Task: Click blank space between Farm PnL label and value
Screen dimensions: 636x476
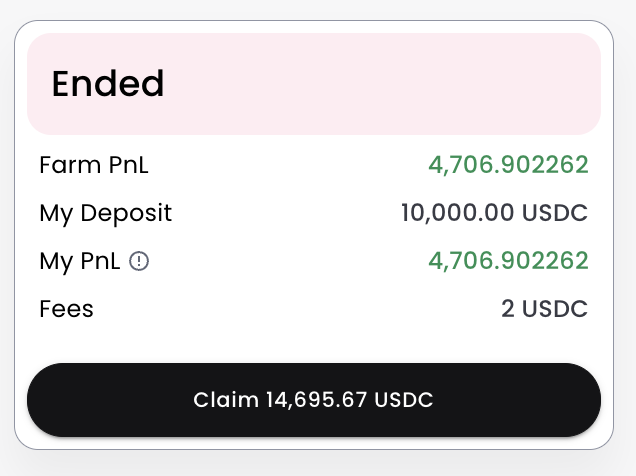Action: [290, 165]
